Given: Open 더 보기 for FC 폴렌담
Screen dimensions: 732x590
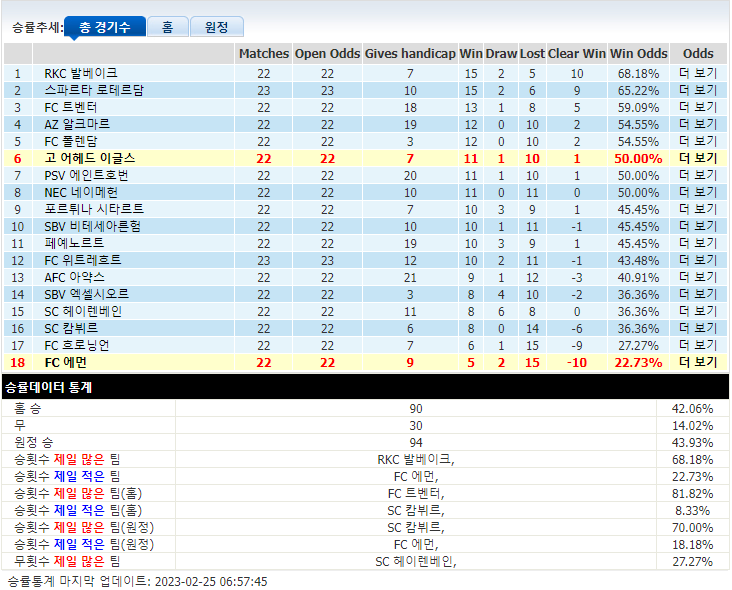Looking at the screenshot, I should pos(698,141).
